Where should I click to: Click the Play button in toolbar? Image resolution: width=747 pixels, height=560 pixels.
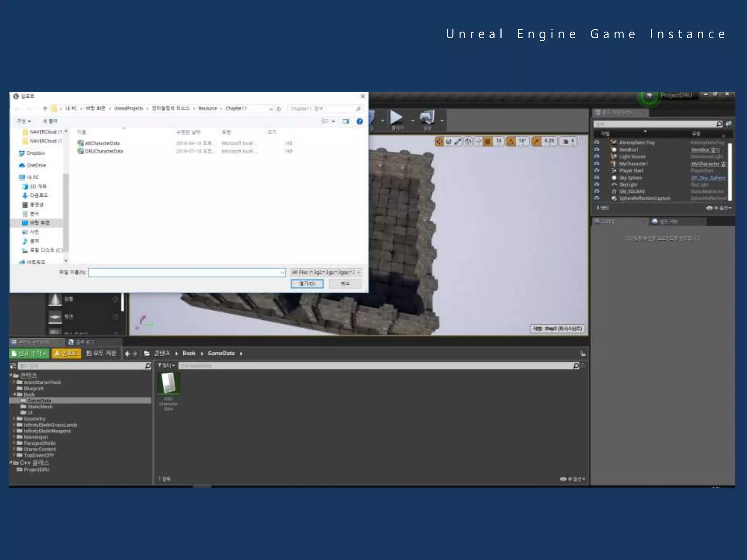click(x=396, y=118)
